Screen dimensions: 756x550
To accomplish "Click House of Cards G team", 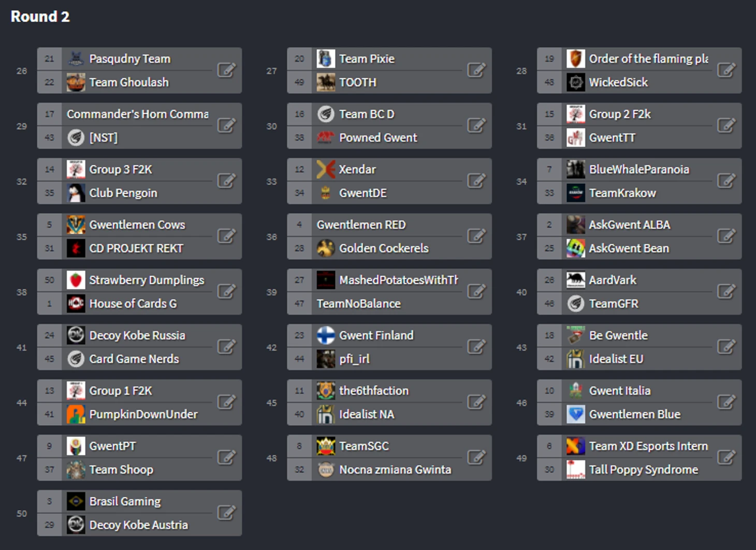I will (x=133, y=304).
